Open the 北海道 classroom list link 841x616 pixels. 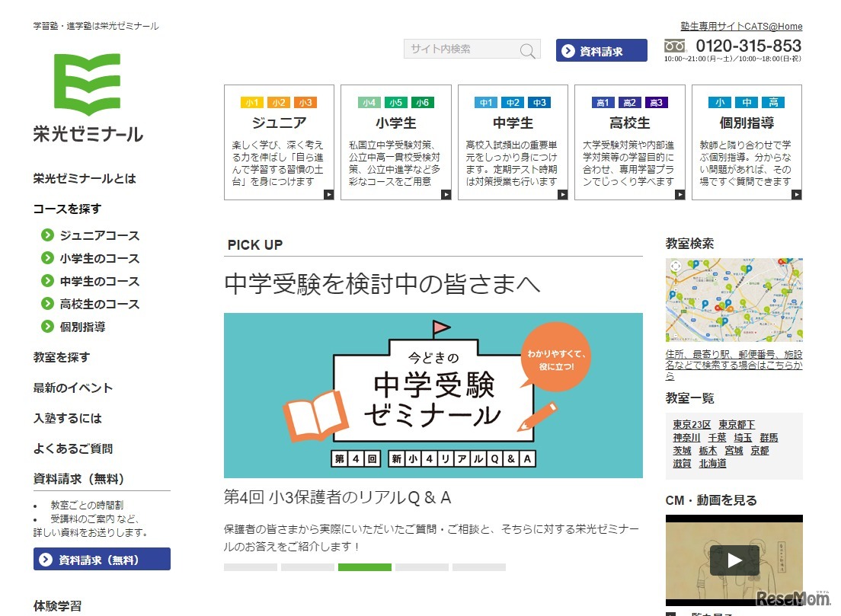[712, 462]
